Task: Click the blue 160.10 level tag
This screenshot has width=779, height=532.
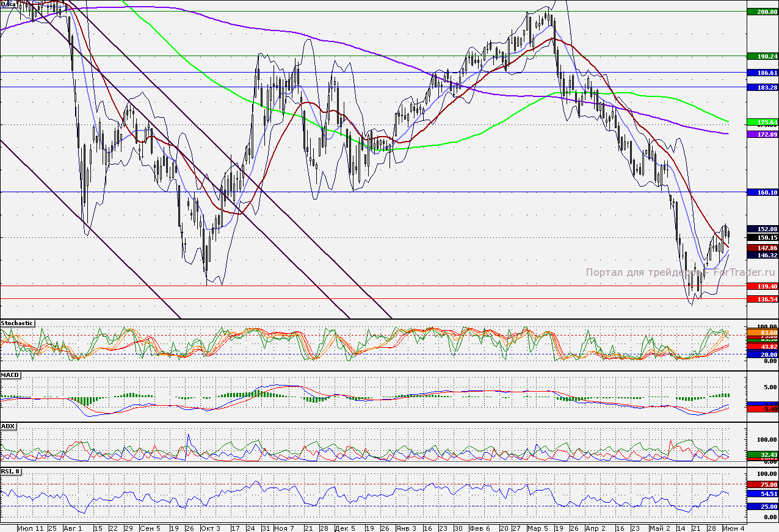Action: 763,192
